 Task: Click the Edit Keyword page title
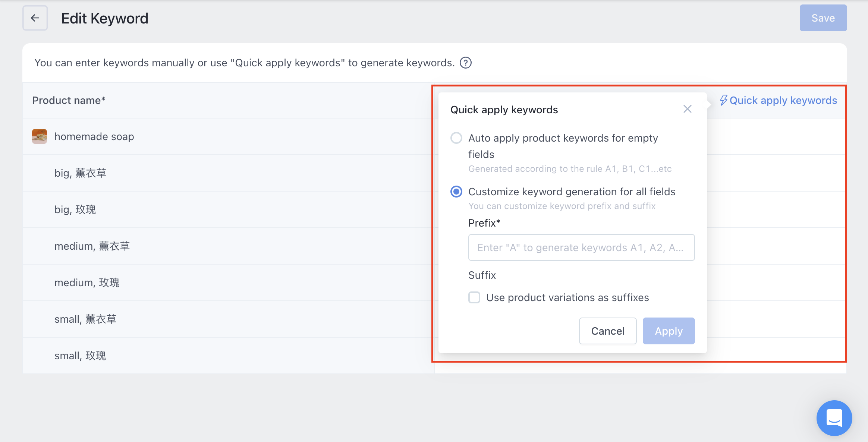click(105, 18)
